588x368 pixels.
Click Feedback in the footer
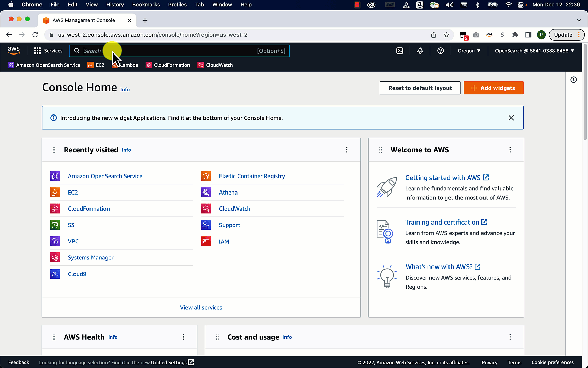tap(19, 362)
